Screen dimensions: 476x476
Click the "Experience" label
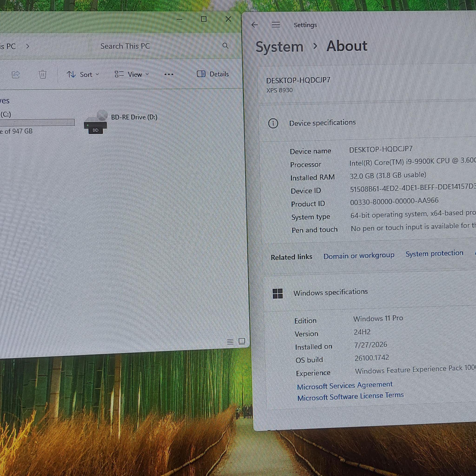[x=313, y=373]
